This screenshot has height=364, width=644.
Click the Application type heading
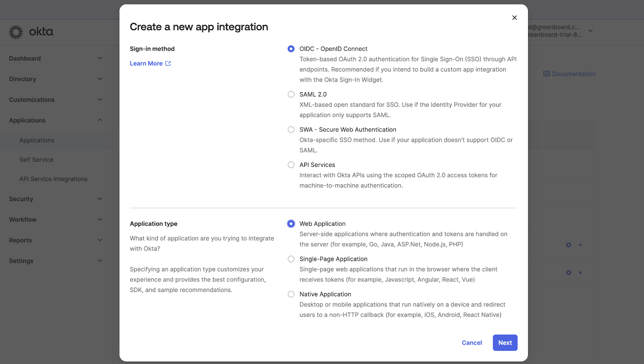[153, 224]
